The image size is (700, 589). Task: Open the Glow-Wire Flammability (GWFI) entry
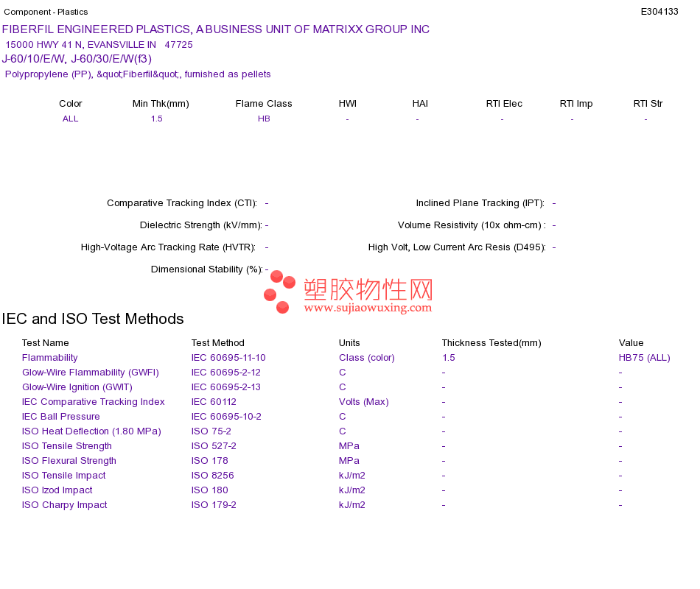tap(90, 373)
